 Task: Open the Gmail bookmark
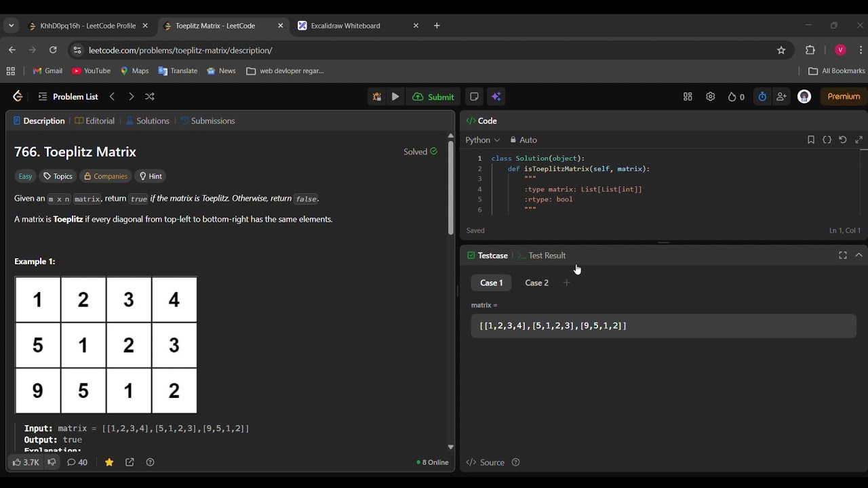[x=47, y=71]
